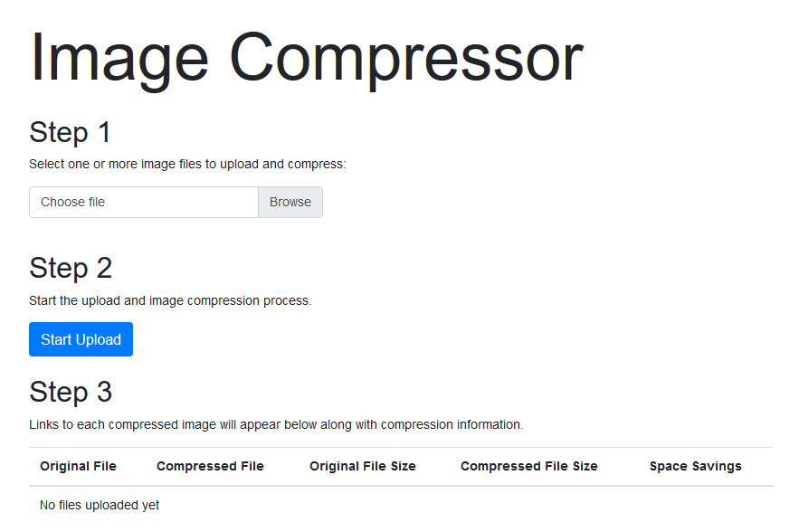Click the 'No files uploaded yet' table row
This screenshot has height=532, width=799.
(100, 505)
